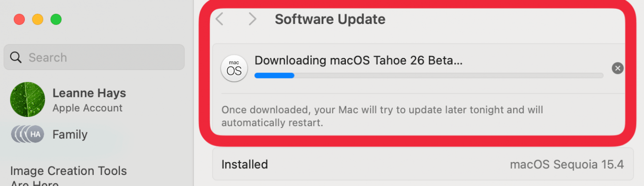Maximize the window with the green button
This screenshot has height=186, width=644.
56,19
